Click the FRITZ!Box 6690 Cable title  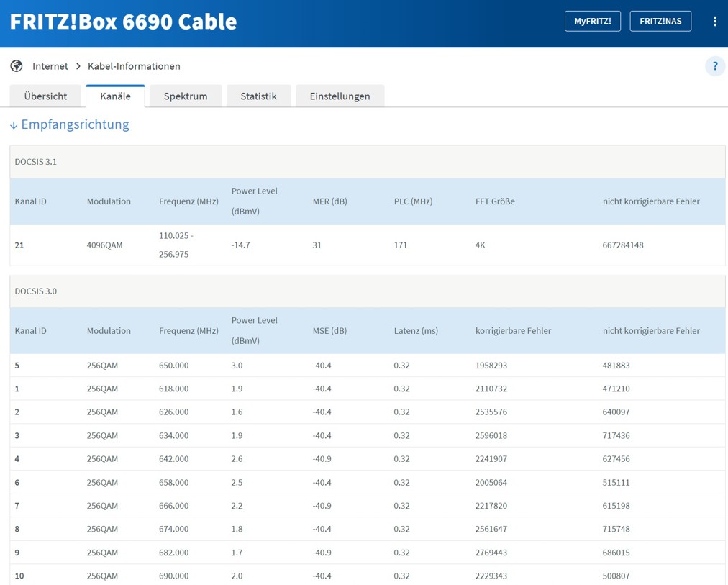click(124, 22)
